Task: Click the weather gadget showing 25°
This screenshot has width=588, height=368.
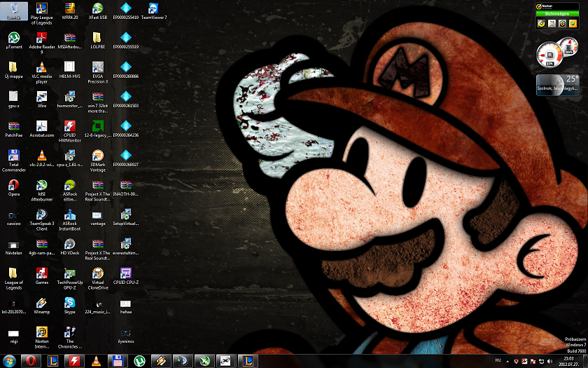Action: [x=557, y=85]
